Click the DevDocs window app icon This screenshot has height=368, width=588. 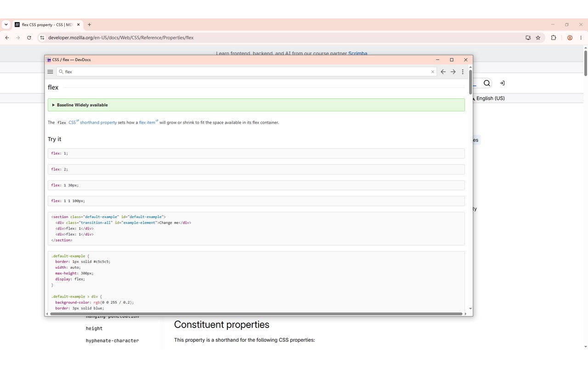(49, 60)
